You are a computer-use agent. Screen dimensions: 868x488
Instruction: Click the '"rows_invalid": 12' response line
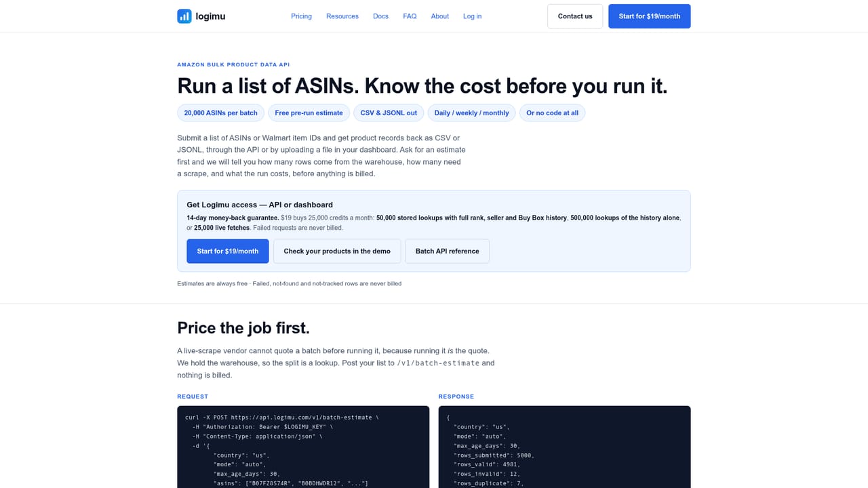tap(486, 474)
